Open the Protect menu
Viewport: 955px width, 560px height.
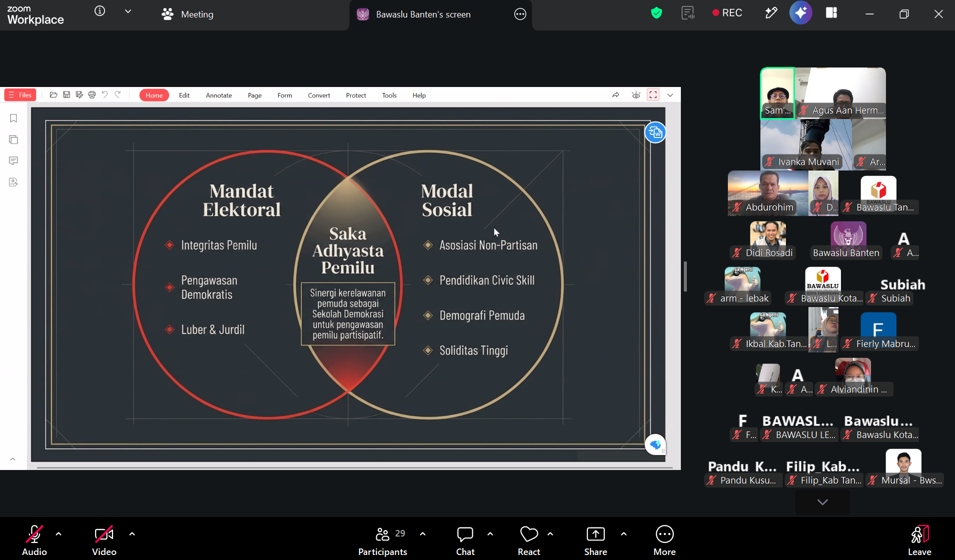click(x=356, y=95)
